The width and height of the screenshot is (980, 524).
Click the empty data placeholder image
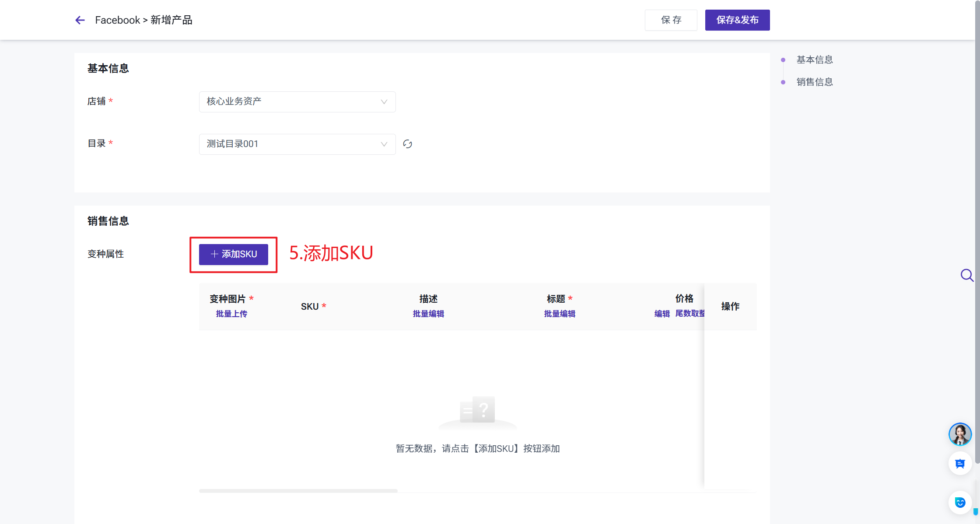pyautogui.click(x=477, y=412)
